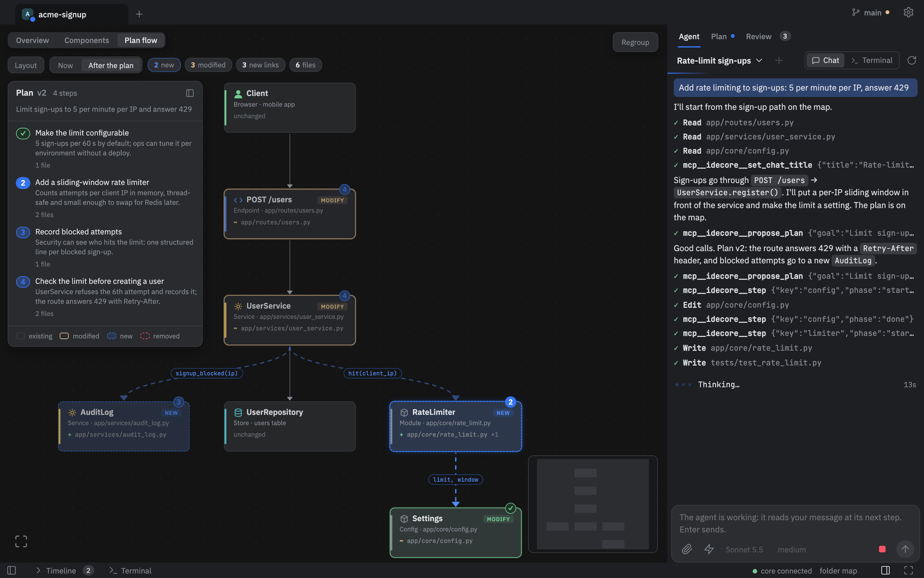The image size is (924, 578).
Task: Click the RateLimiter module cube icon
Action: click(x=404, y=413)
